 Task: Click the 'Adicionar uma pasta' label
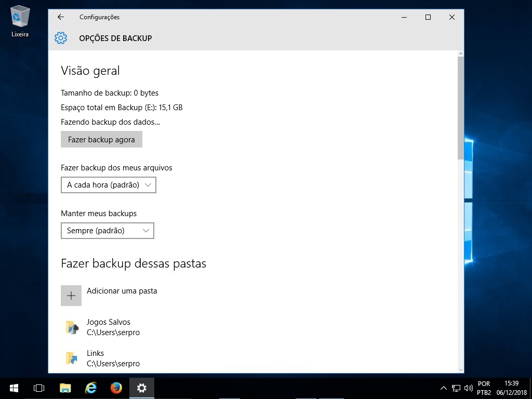click(122, 291)
